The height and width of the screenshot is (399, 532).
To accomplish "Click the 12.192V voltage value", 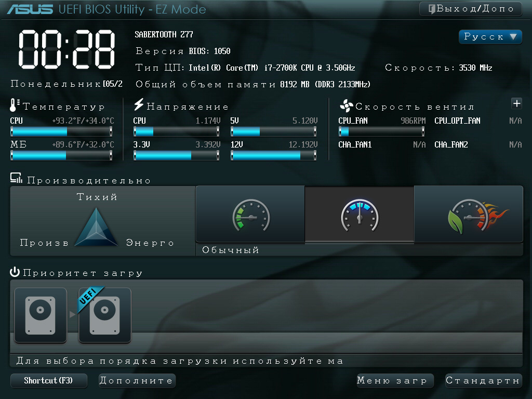I will click(303, 145).
